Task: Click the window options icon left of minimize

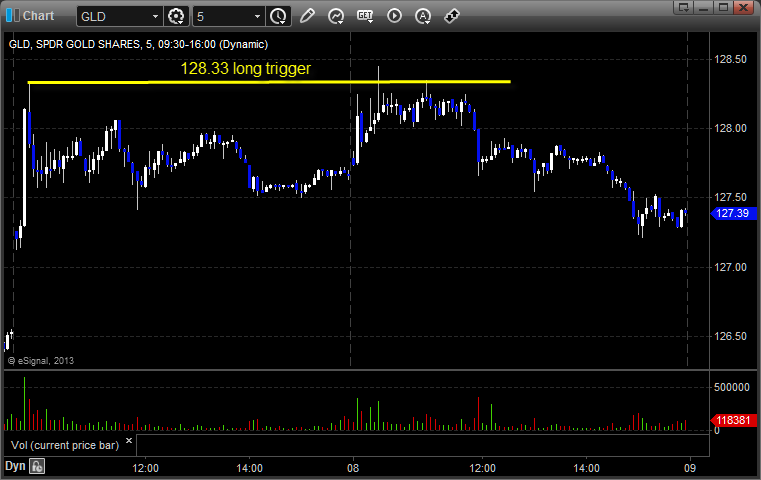Action: click(684, 7)
